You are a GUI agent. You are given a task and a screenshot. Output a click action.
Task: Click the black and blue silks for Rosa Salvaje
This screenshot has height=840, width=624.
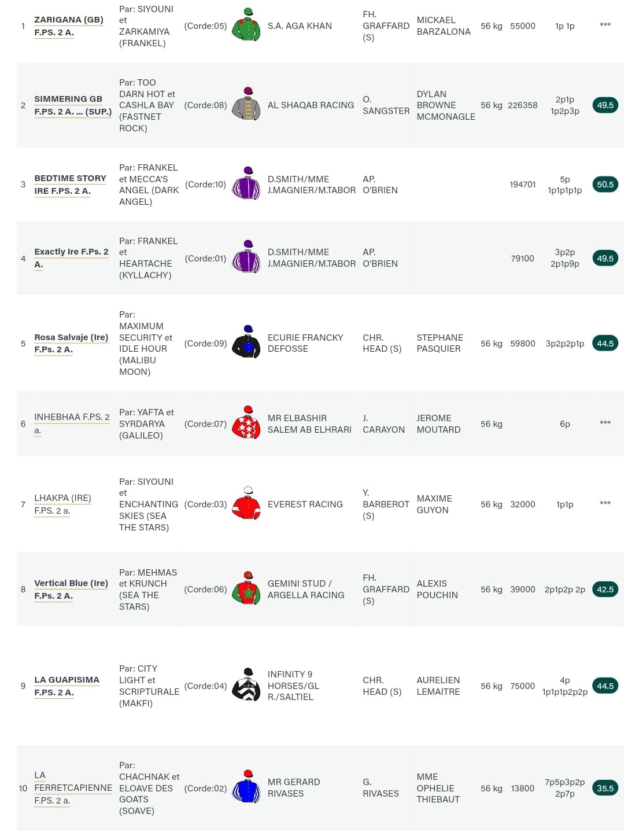coord(246,342)
